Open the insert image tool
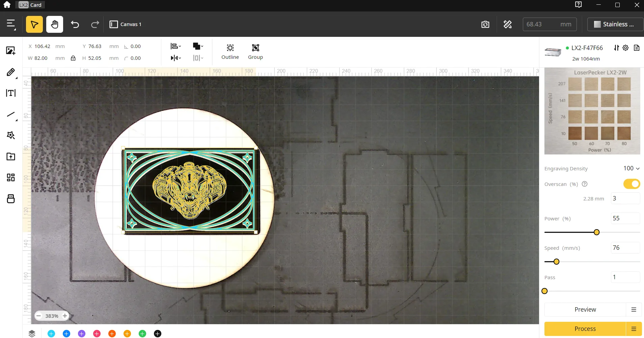 pos(11,51)
